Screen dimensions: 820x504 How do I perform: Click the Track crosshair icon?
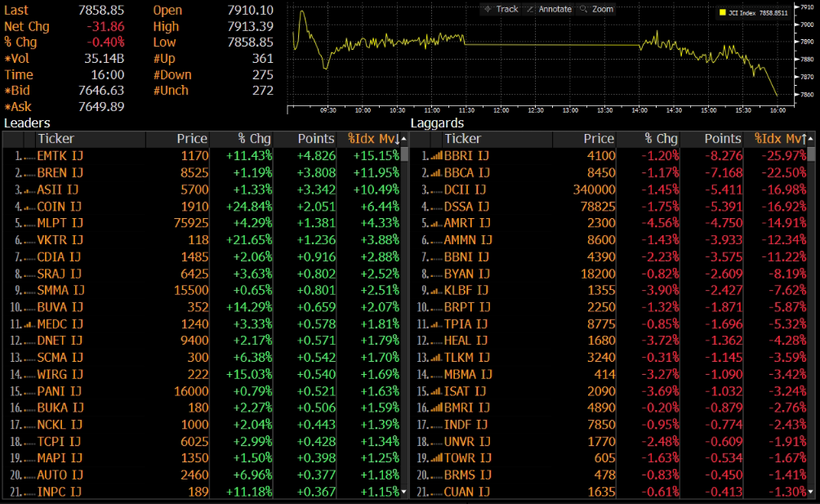(x=488, y=9)
